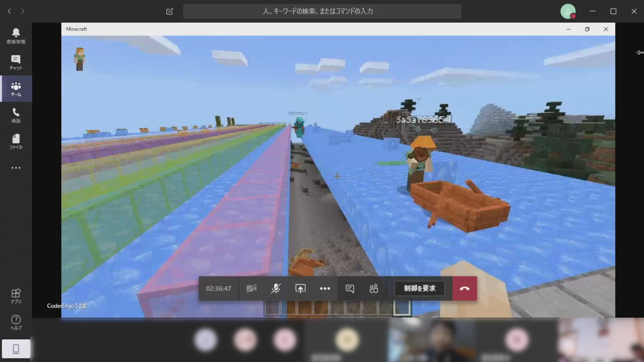The width and height of the screenshot is (644, 362).
Task: Toggle the microphone mute button
Action: (275, 289)
